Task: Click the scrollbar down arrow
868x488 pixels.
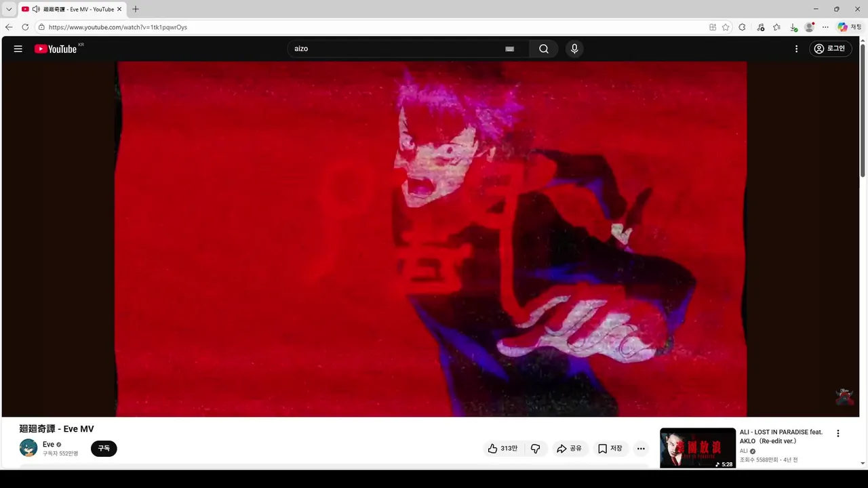Action: click(863, 464)
